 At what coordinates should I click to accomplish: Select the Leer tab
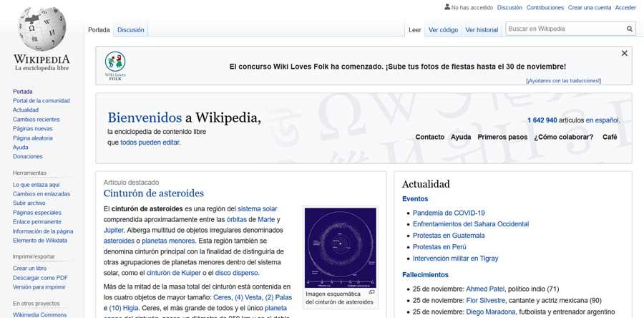click(x=415, y=30)
